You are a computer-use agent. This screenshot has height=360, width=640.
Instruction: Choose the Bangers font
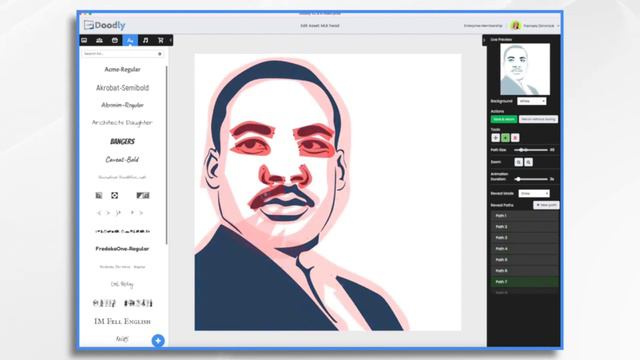point(122,141)
